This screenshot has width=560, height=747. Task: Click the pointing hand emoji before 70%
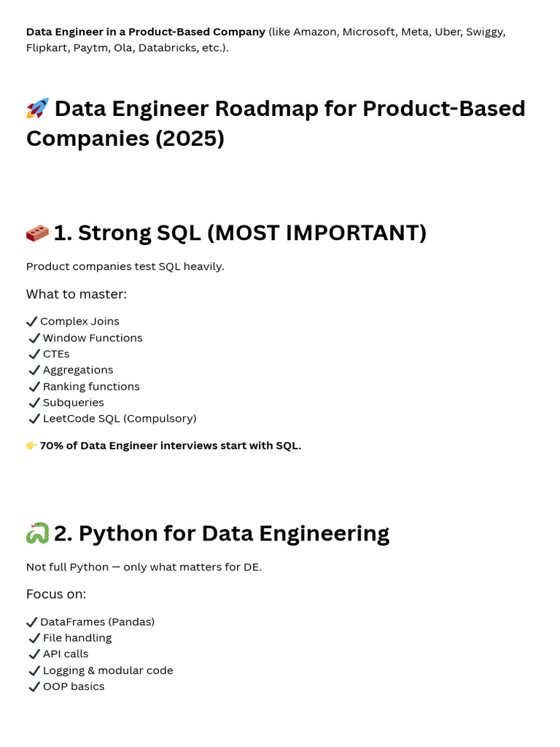click(31, 446)
